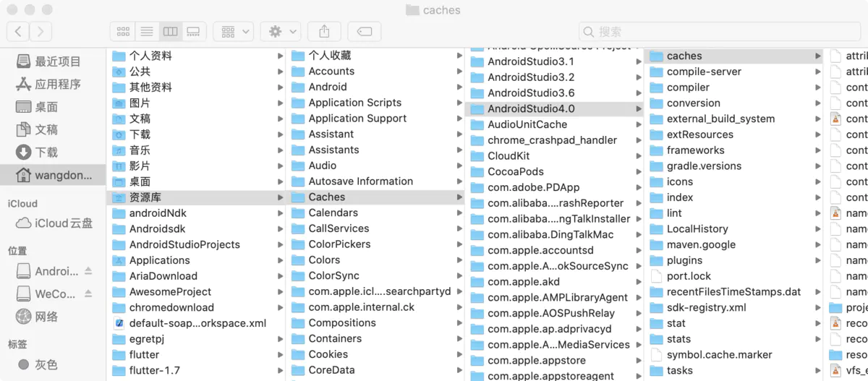Switch to icon view in toolbar
The height and width of the screenshot is (381, 868).
click(x=123, y=31)
